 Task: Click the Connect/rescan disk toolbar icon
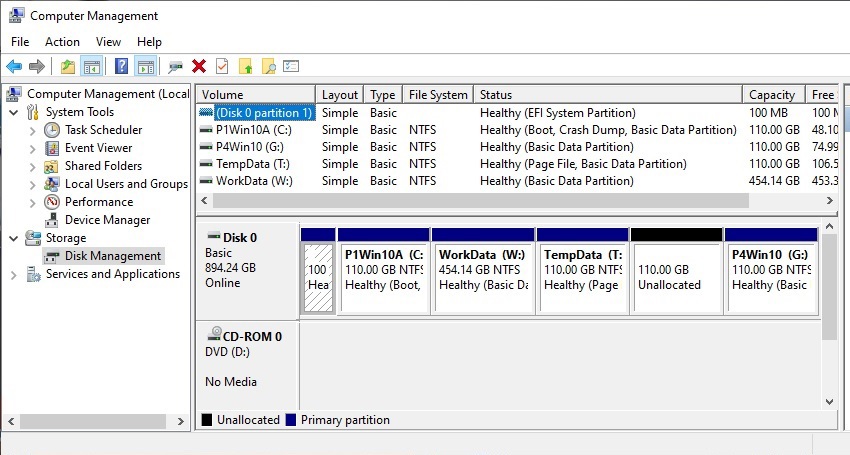[175, 67]
